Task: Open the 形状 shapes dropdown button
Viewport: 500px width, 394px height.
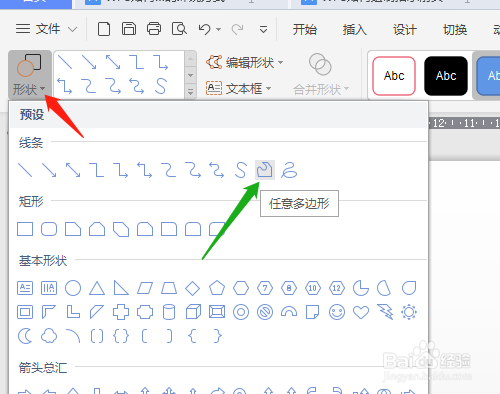Action: click(x=29, y=75)
